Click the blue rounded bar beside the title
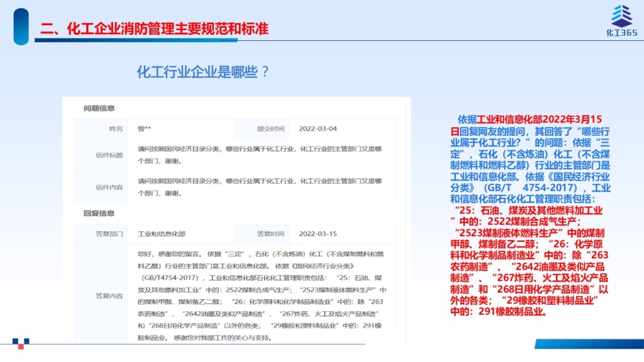644x362 pixels. click(21, 26)
